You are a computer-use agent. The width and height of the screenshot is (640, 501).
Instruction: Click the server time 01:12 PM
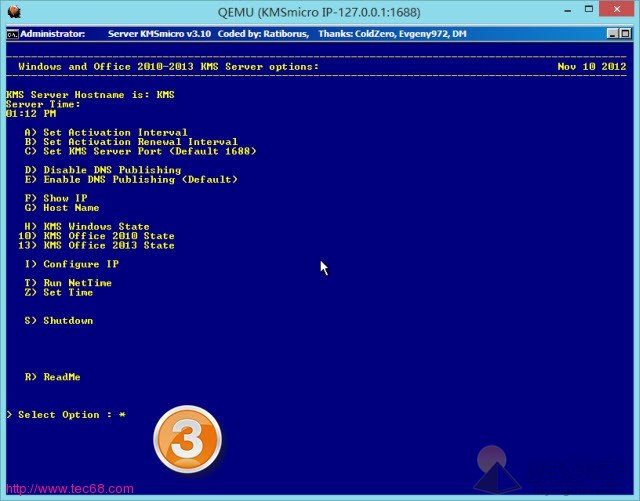coord(31,114)
